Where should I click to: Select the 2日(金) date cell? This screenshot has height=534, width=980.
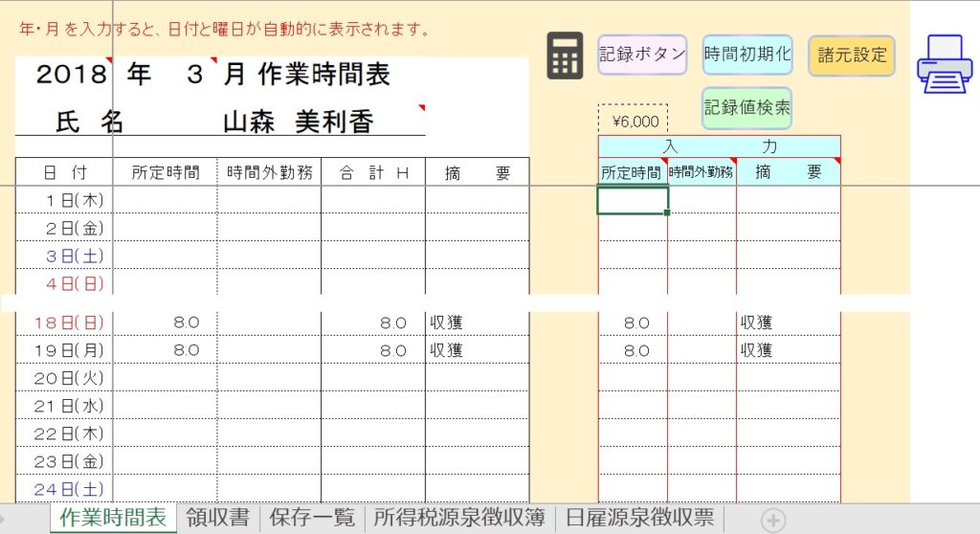click(x=64, y=228)
